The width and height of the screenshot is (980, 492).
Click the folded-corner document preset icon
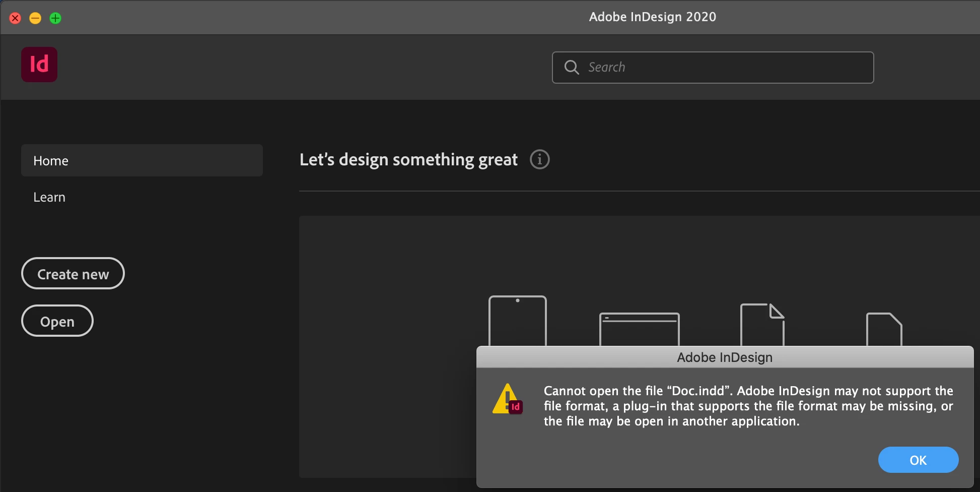click(762, 325)
